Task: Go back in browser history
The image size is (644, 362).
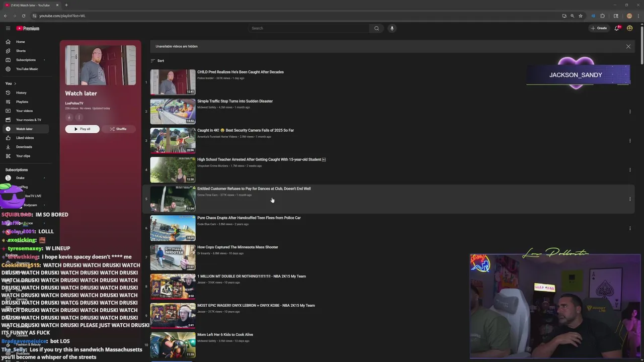Action: pos(6,16)
